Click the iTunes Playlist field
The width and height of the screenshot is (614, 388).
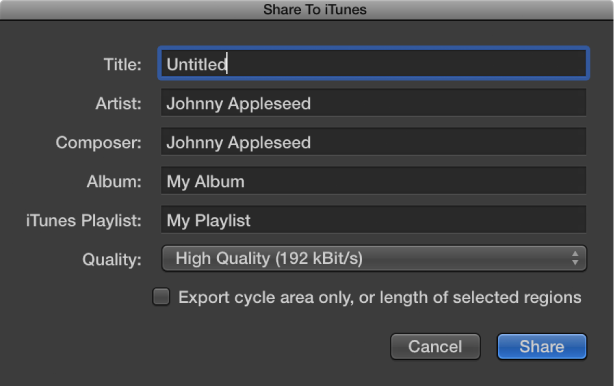(374, 220)
